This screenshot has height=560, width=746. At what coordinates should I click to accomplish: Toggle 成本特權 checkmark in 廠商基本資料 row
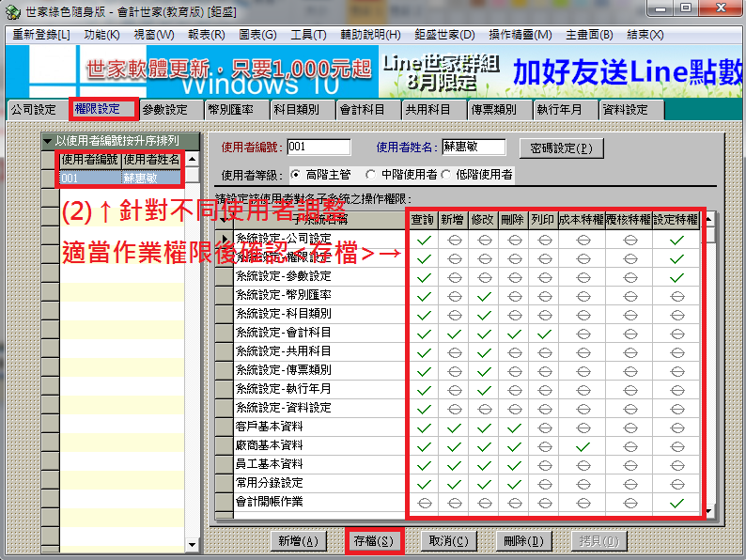tap(583, 446)
